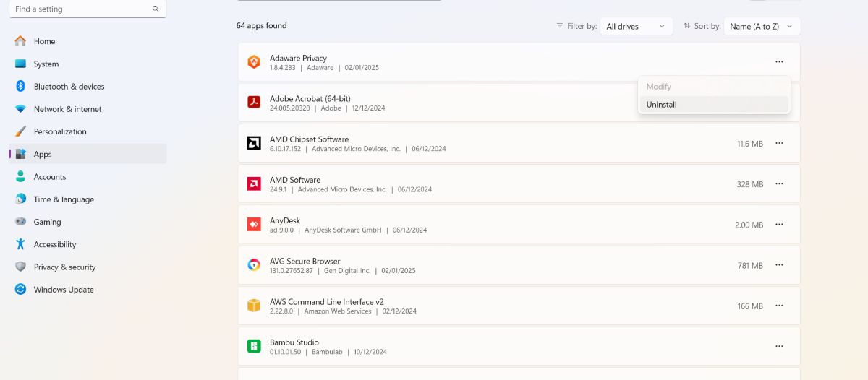Open more options for Adaware Privacy
The width and height of the screenshot is (868, 380).
point(779,62)
